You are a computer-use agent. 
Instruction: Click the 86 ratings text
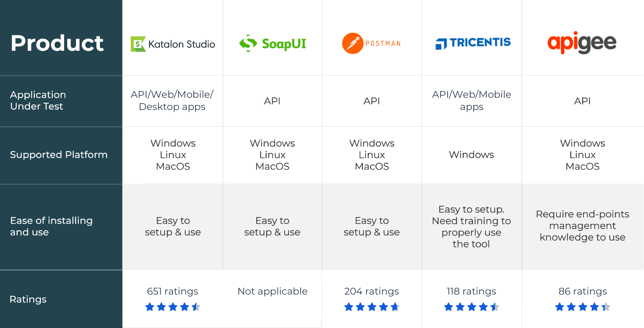coord(582,291)
